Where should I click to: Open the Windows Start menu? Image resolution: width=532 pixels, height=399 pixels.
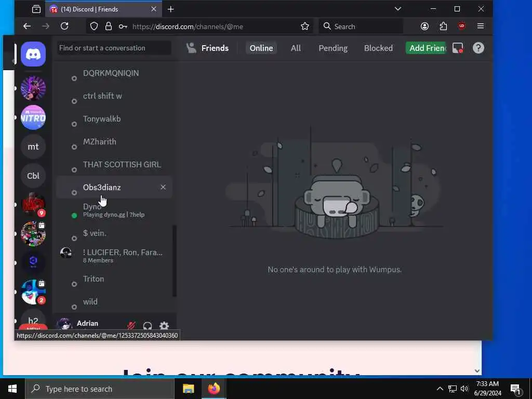click(x=12, y=389)
